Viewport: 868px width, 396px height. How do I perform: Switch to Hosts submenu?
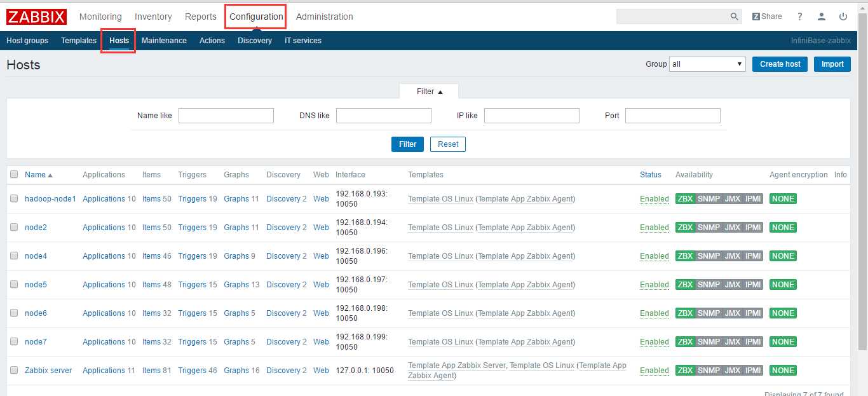click(x=119, y=41)
